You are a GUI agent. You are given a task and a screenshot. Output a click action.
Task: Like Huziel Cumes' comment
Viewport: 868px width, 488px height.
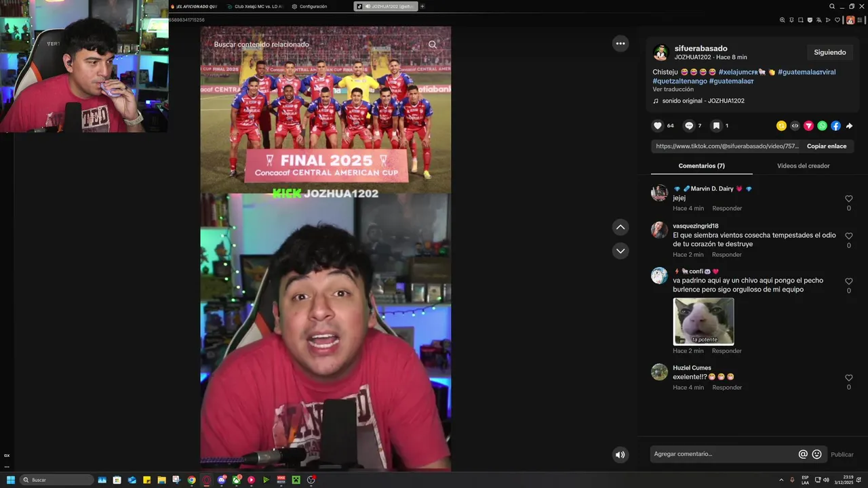coord(848,378)
